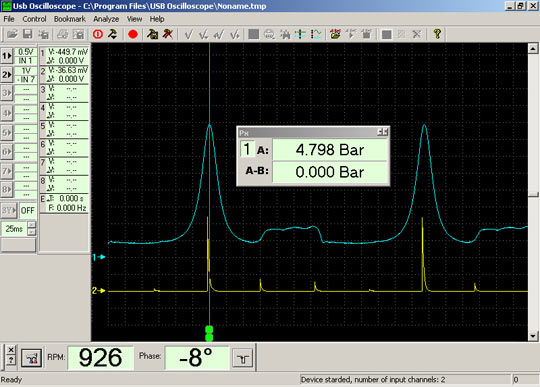Screen dimensions: 540x387
Task: Open channel 2 input IN 7 selector
Action: coord(25,79)
